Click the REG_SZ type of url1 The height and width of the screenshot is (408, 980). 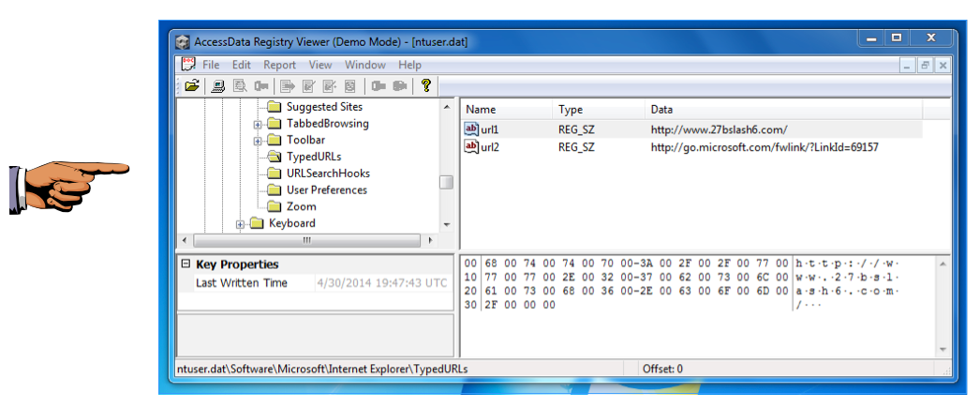click(577, 129)
